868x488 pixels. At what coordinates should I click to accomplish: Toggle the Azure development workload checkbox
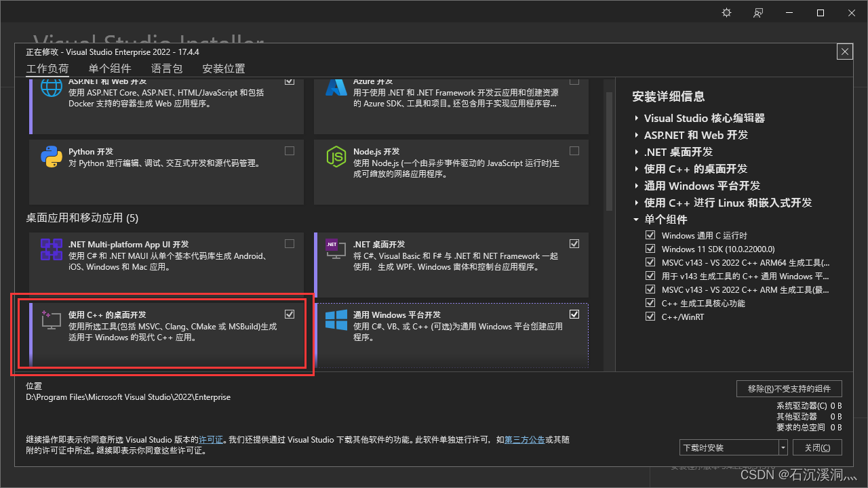pos(574,81)
